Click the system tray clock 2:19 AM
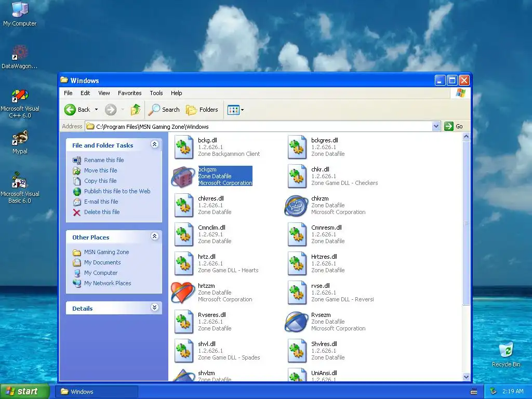The height and width of the screenshot is (399, 532). pyautogui.click(x=513, y=391)
